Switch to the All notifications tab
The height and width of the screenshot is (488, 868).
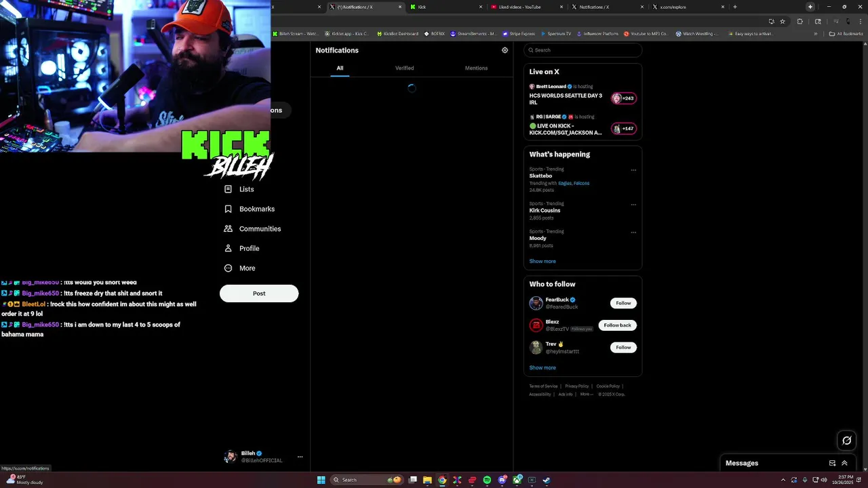(x=340, y=68)
